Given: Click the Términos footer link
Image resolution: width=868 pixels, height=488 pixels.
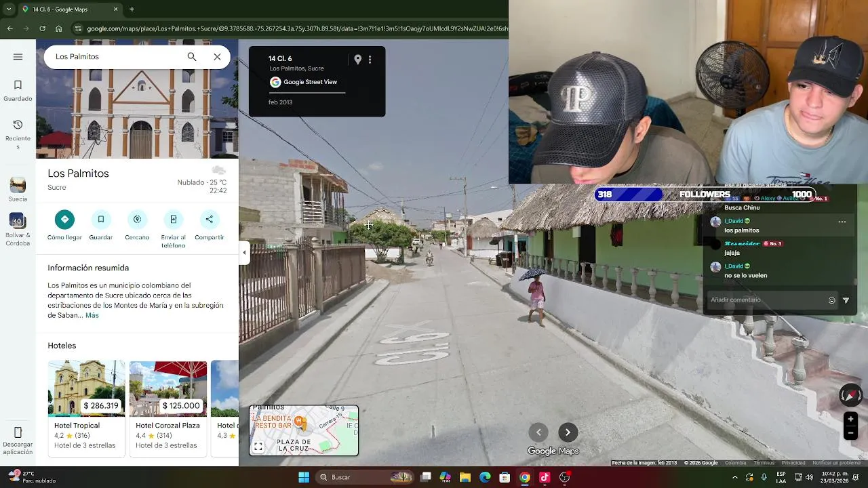Looking at the screenshot, I should click(x=764, y=463).
